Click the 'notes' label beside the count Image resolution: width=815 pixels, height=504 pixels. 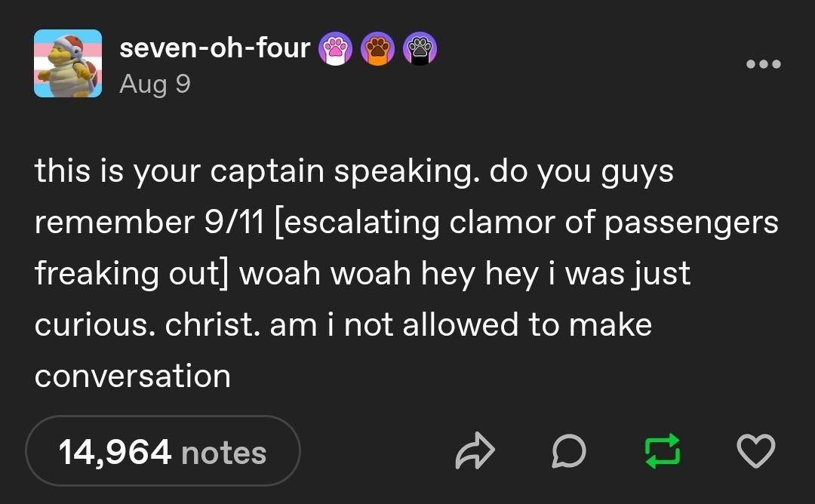tap(224, 453)
